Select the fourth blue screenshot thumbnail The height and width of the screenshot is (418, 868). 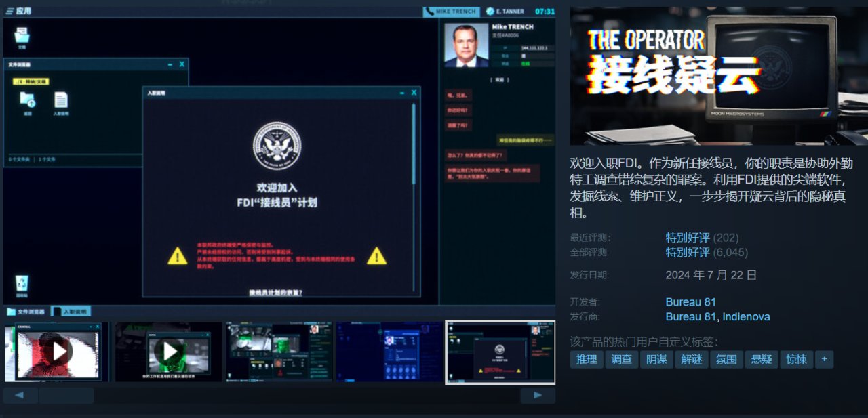point(390,351)
